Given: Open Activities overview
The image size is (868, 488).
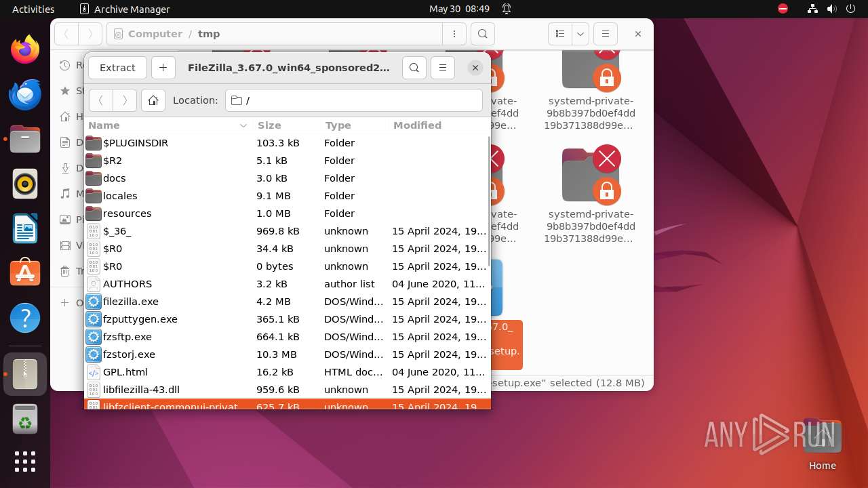Looking at the screenshot, I should pos(33,9).
